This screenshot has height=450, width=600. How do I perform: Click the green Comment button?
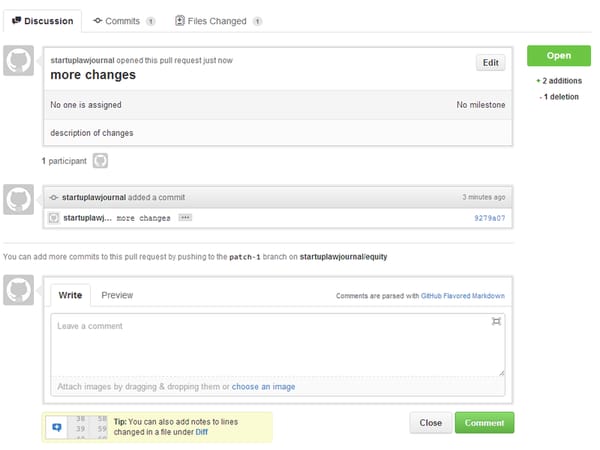[x=484, y=422]
